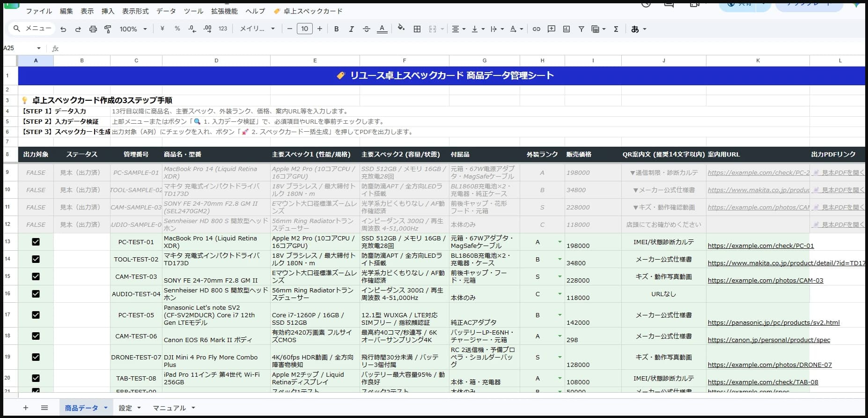
Task: Open the cell borders options
Action: 417,29
